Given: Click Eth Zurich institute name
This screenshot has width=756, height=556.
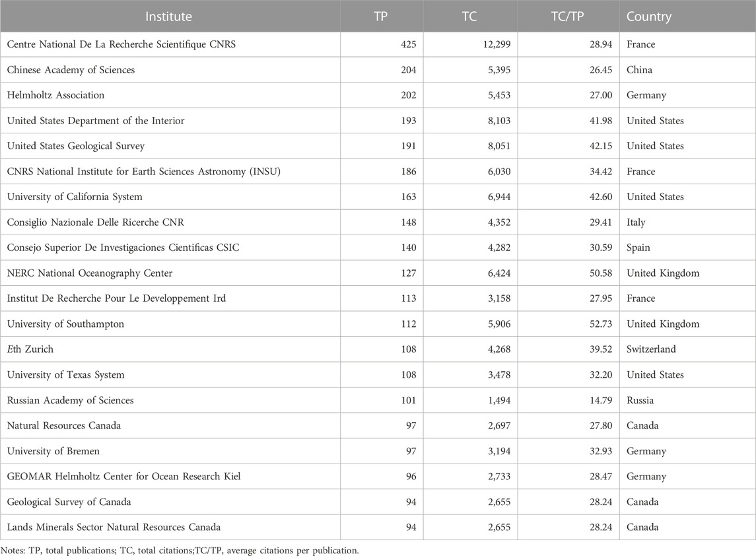Looking at the screenshot, I should tap(30, 349).
